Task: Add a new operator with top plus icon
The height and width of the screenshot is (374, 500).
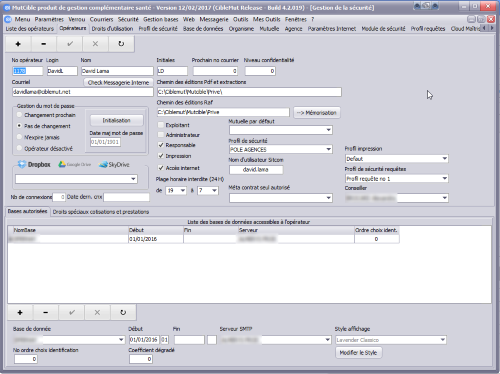Action: coord(18,44)
